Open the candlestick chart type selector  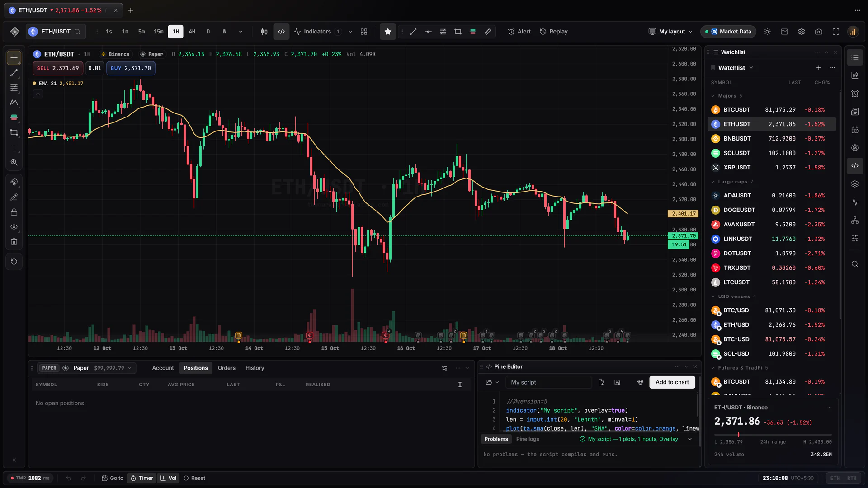(x=264, y=32)
